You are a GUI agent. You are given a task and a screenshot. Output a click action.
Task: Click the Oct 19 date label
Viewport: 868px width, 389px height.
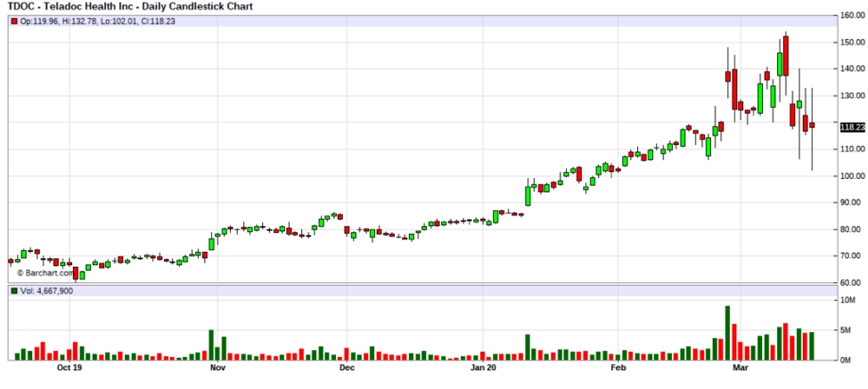pyautogui.click(x=70, y=367)
